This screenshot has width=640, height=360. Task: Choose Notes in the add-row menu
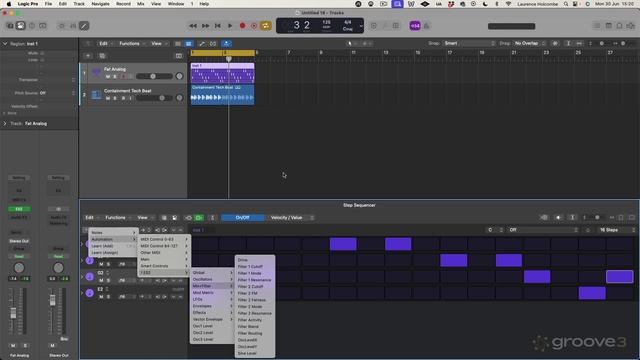click(x=113, y=232)
